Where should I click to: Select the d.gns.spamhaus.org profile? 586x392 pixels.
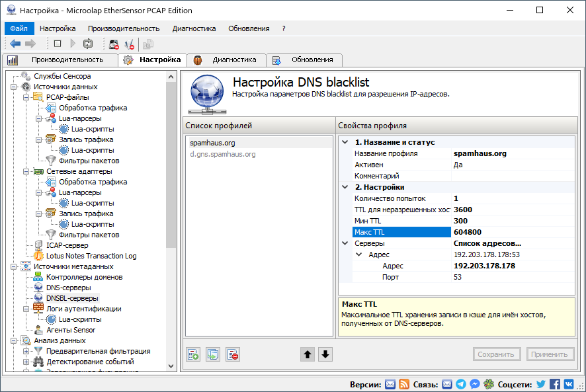pos(224,153)
